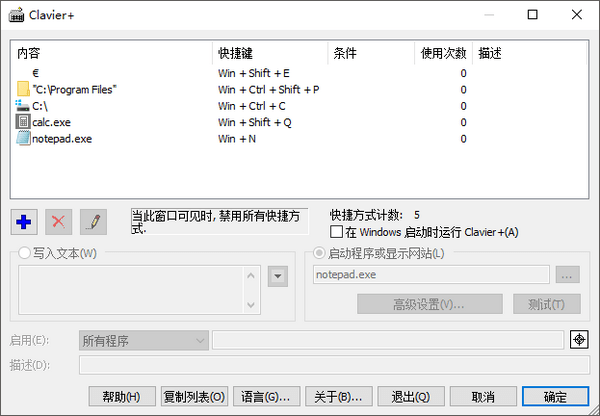Expand the text insert dropdown arrow
The height and width of the screenshot is (416, 600).
coord(279,275)
